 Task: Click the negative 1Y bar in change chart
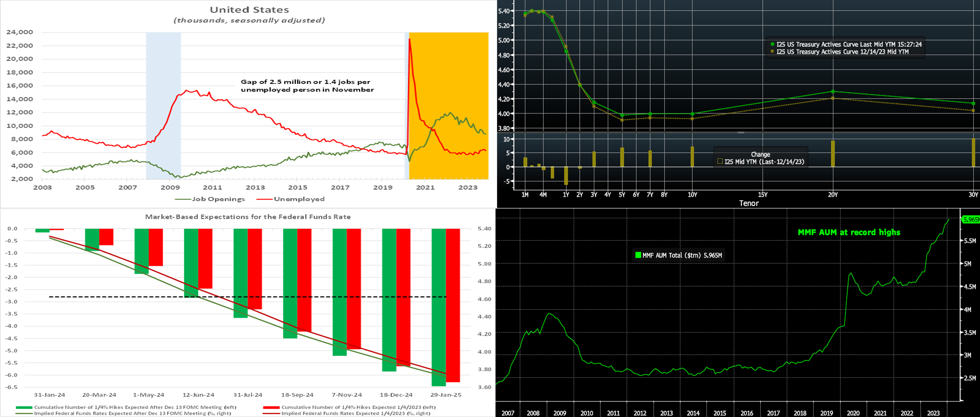tap(566, 175)
